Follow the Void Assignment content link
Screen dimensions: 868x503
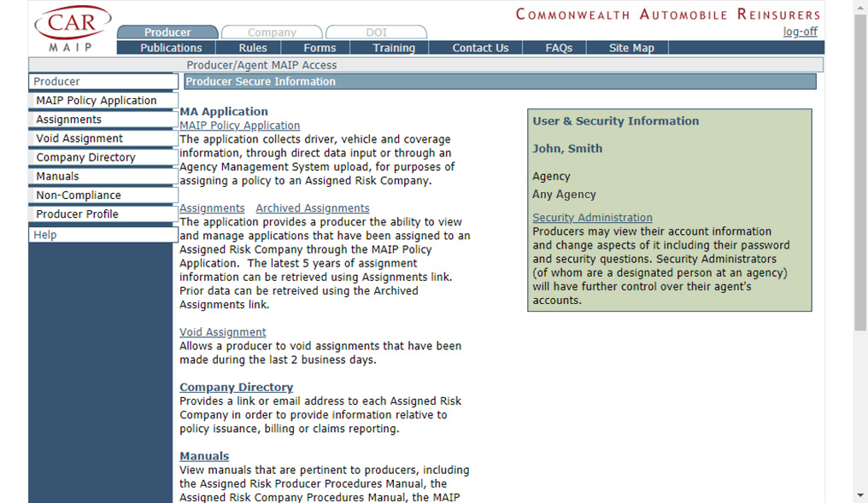point(222,332)
